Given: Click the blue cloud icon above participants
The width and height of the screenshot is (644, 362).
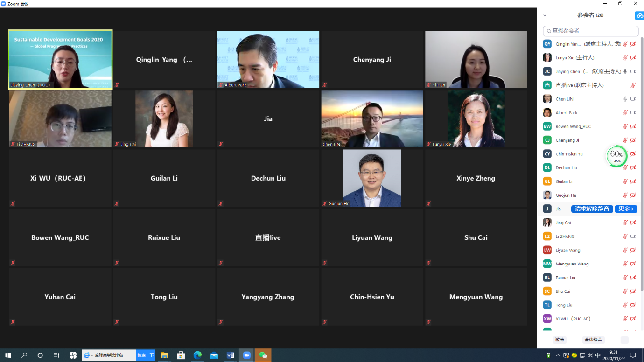Looking at the screenshot, I should point(639,15).
